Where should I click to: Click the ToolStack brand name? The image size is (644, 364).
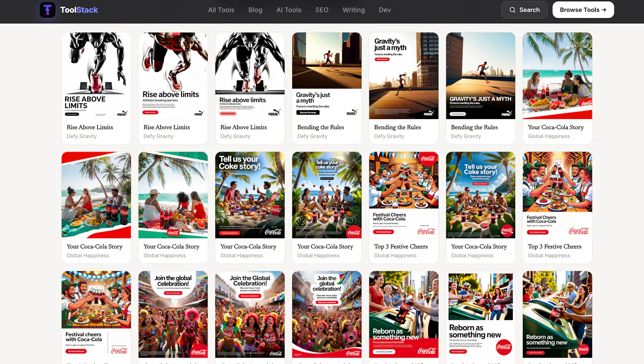(79, 10)
